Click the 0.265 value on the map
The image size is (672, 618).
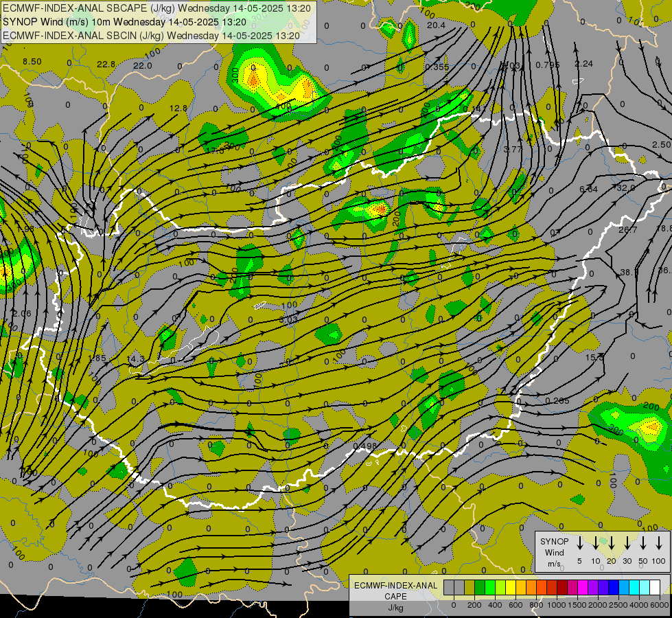(x=557, y=400)
